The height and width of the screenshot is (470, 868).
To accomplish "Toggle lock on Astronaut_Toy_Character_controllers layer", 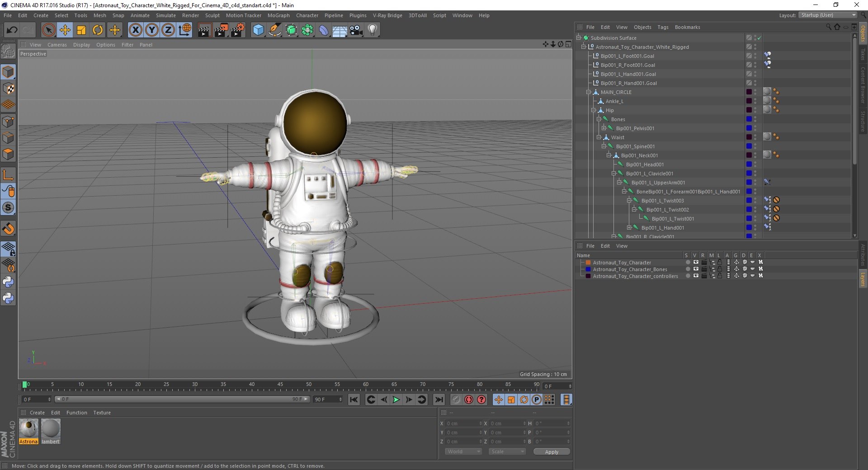I will point(720,276).
